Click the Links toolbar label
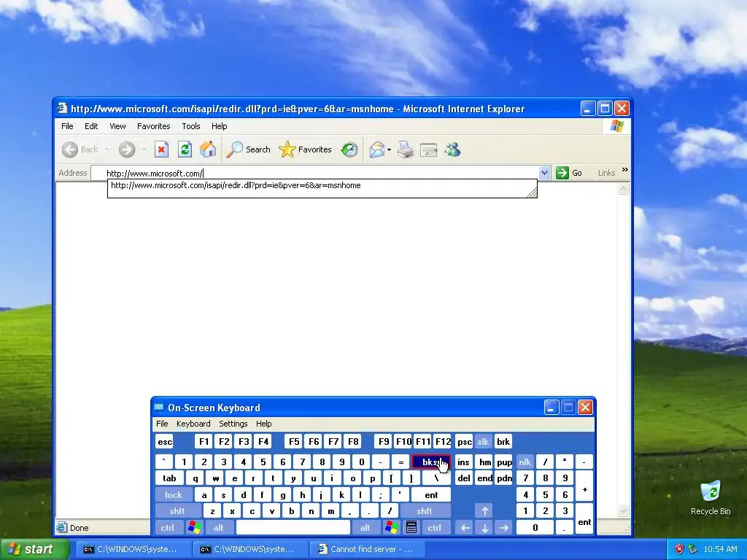 coord(606,173)
